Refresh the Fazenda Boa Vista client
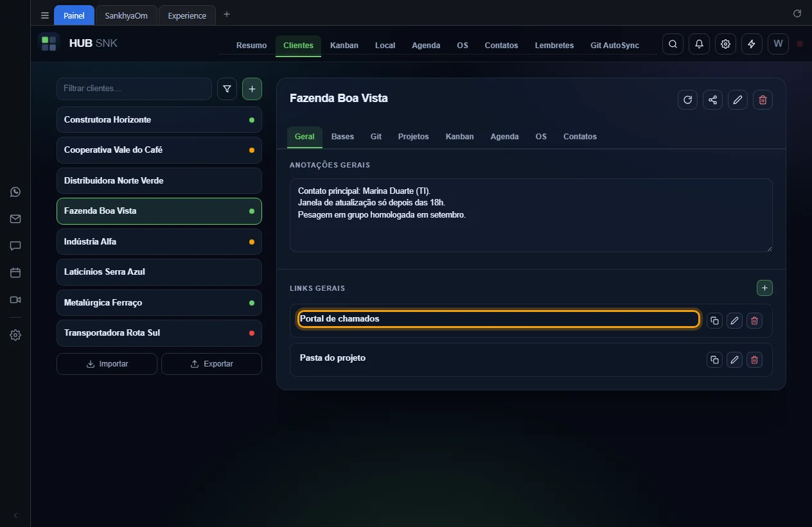 pyautogui.click(x=687, y=99)
